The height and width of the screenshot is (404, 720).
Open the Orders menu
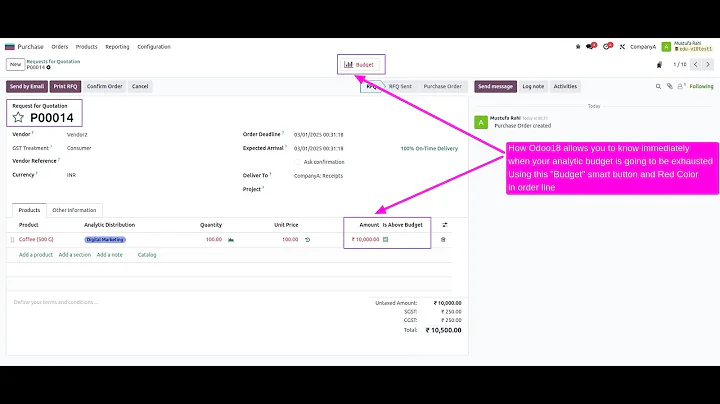point(60,47)
